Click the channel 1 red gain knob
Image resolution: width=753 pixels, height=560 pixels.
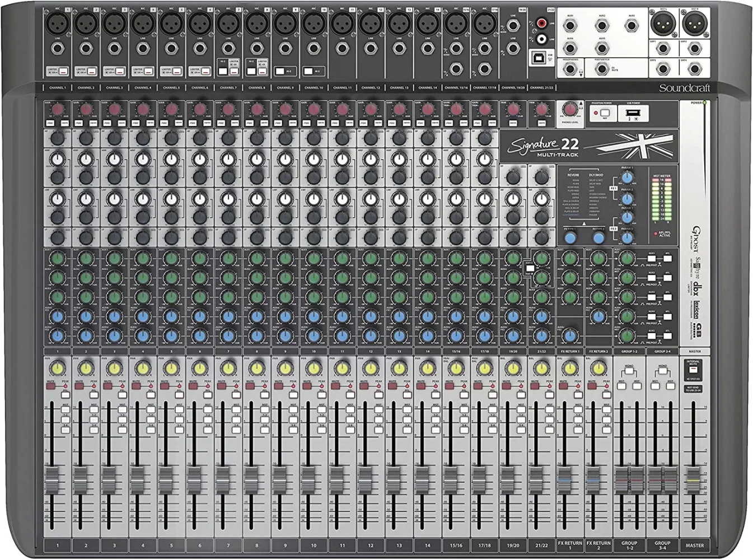pos(57,109)
